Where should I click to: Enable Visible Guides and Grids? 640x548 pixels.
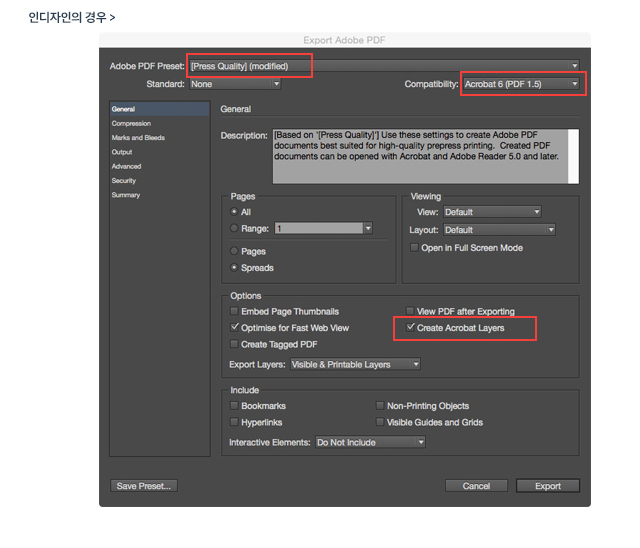[x=380, y=422]
